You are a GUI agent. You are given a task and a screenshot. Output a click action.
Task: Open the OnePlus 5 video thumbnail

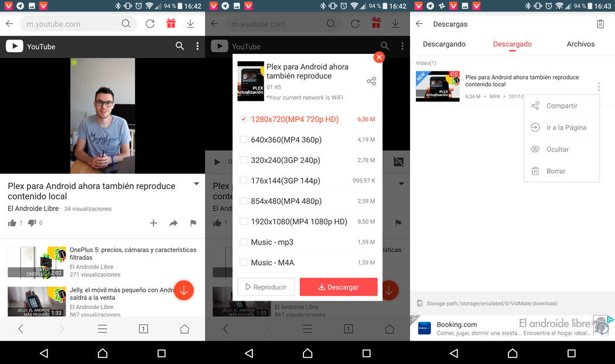coord(37,262)
